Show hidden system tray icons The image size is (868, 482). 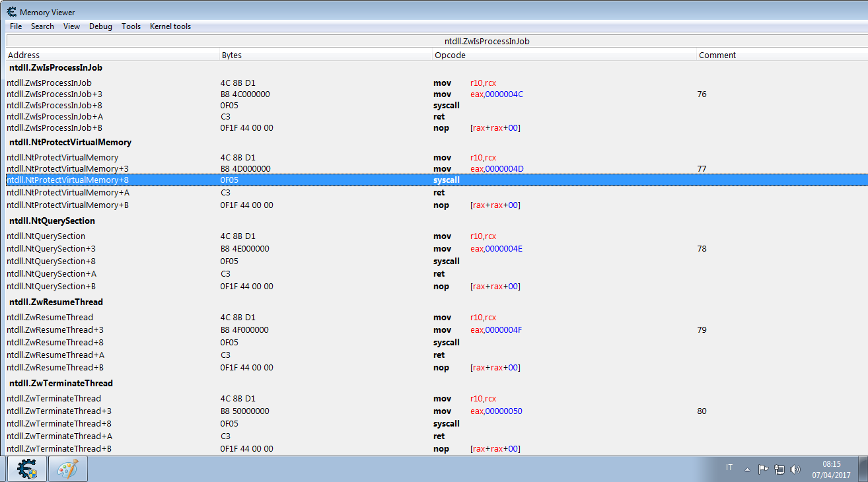pos(747,469)
